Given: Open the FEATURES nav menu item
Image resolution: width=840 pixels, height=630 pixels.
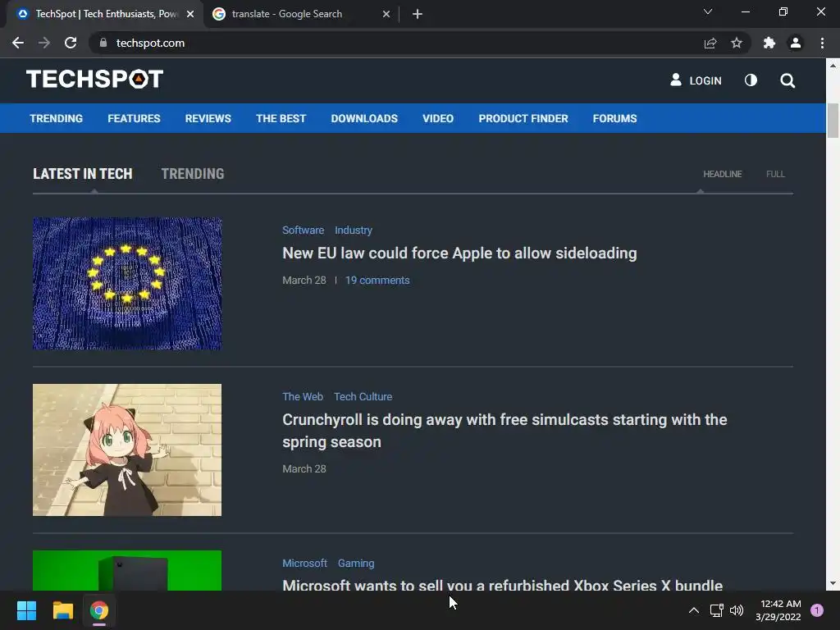Looking at the screenshot, I should 134,118.
